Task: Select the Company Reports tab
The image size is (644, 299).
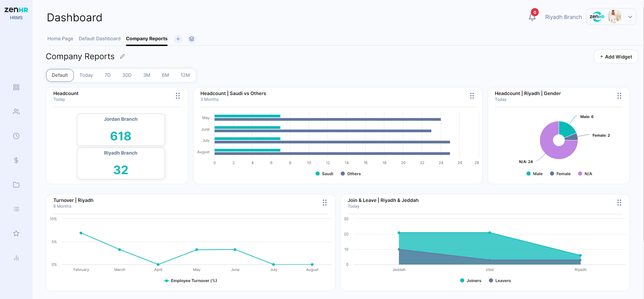Action: pos(147,39)
